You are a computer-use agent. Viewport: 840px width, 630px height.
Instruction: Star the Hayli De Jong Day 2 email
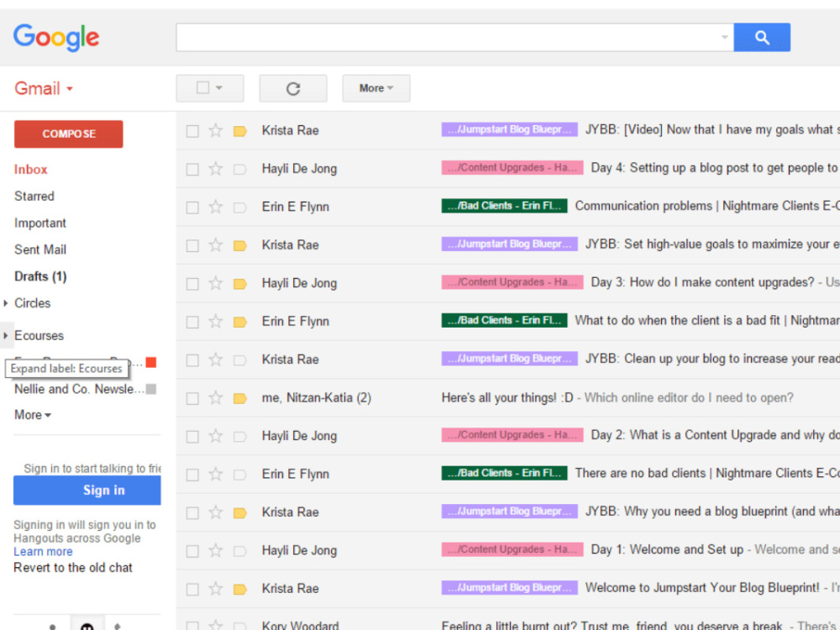(x=215, y=436)
